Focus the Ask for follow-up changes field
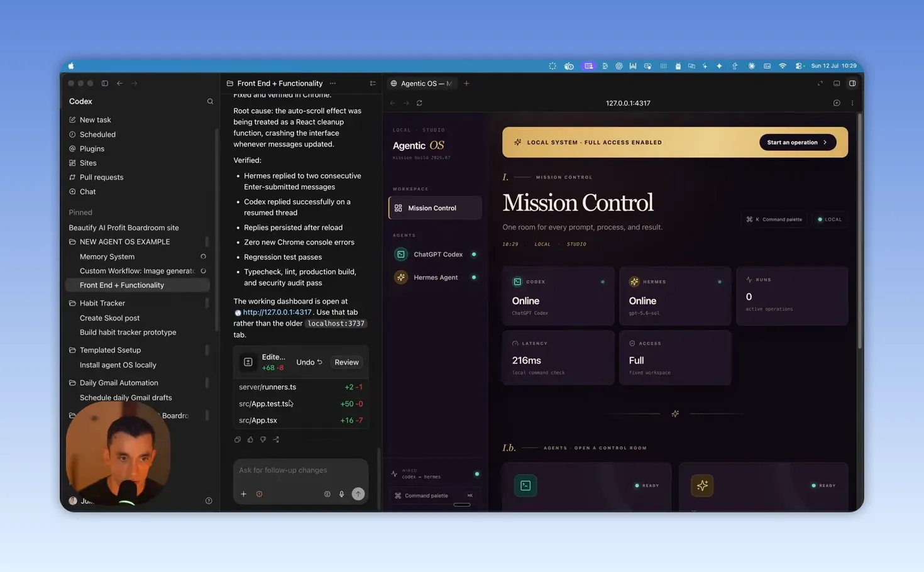 pyautogui.click(x=300, y=470)
